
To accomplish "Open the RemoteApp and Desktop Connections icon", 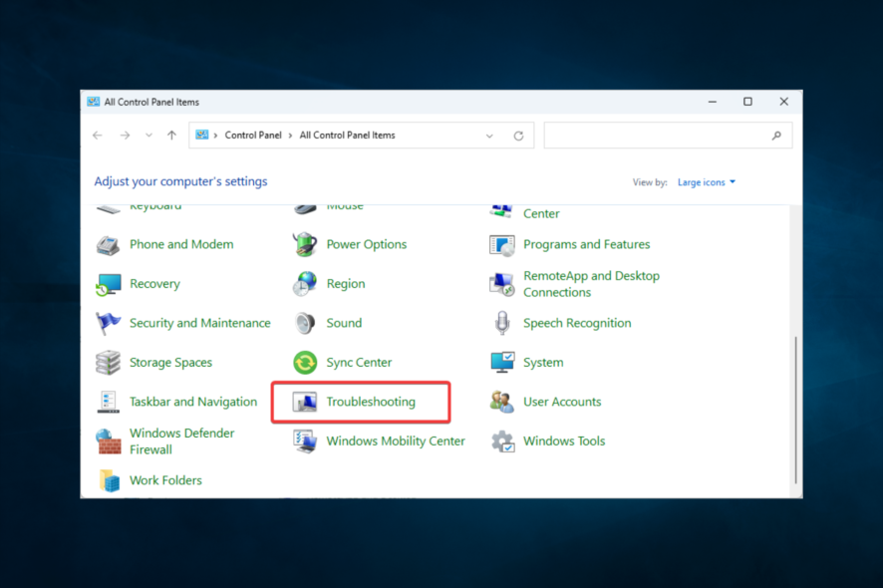I will click(x=501, y=284).
